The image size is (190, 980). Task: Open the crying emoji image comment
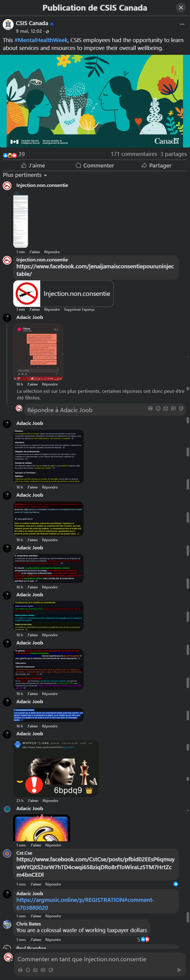click(x=42, y=828)
